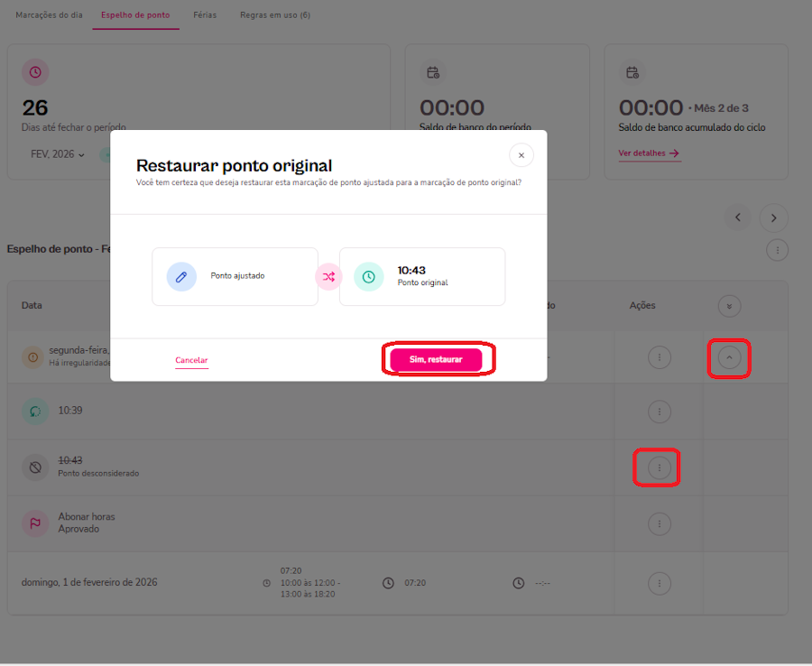Open Espelho de ponto table options menu
The height and width of the screenshot is (666, 812).
777,250
